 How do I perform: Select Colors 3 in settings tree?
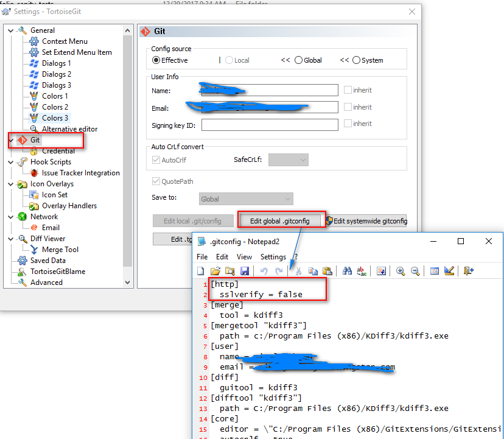tap(55, 118)
